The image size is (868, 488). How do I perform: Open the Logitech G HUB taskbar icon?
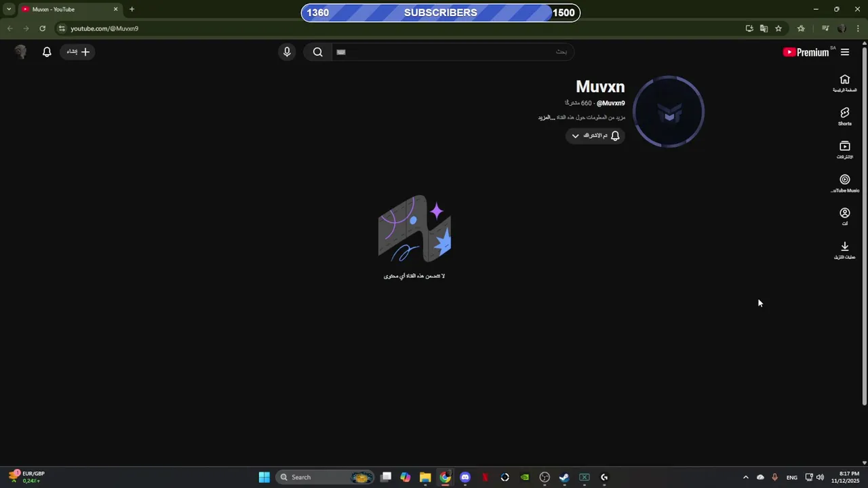pos(604,477)
